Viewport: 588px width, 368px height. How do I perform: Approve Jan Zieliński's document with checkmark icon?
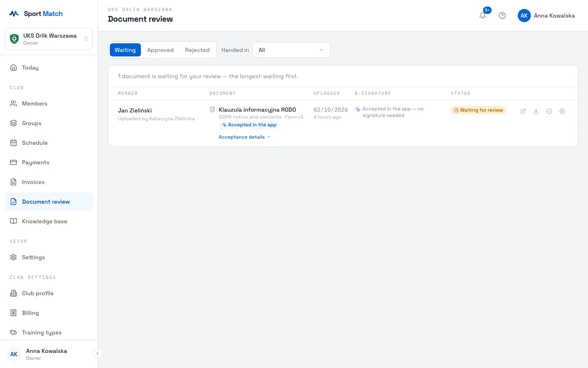pos(549,111)
